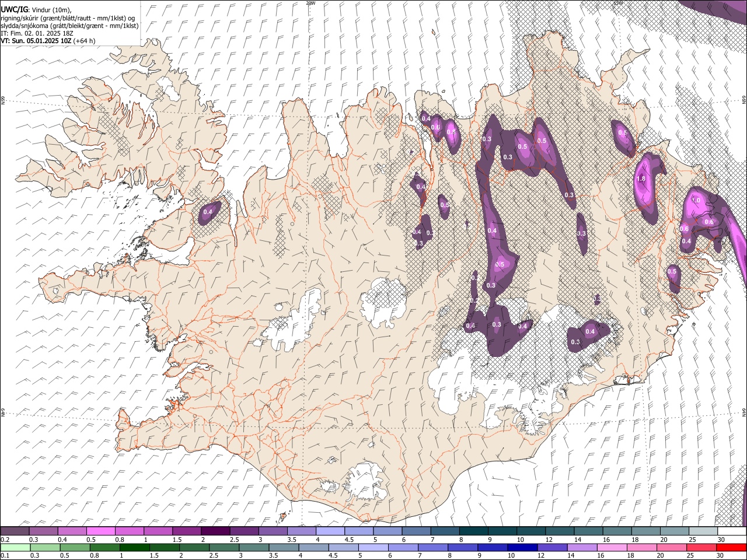This screenshot has height=560, width=747.
Task: Pick the upper scale swatch starting at 0.4
Action: (72, 531)
